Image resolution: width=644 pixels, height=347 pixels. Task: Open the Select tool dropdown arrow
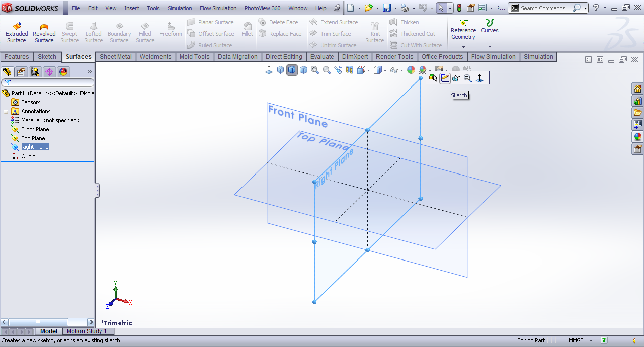click(450, 8)
